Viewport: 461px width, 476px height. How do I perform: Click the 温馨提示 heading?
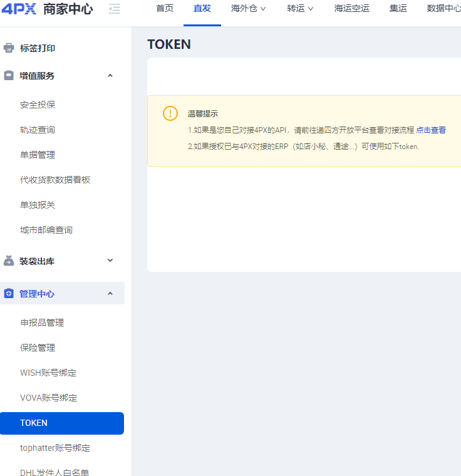click(x=203, y=114)
